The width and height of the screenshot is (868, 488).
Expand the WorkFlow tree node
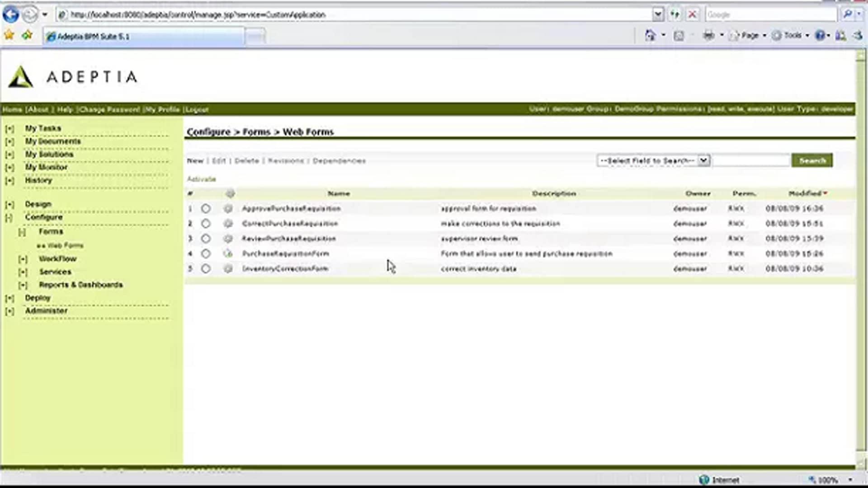click(23, 259)
